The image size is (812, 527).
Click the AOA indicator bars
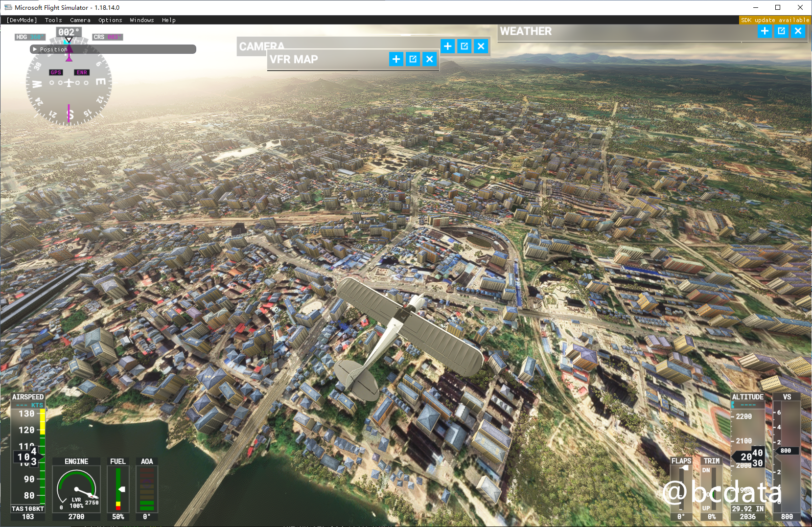point(147,489)
